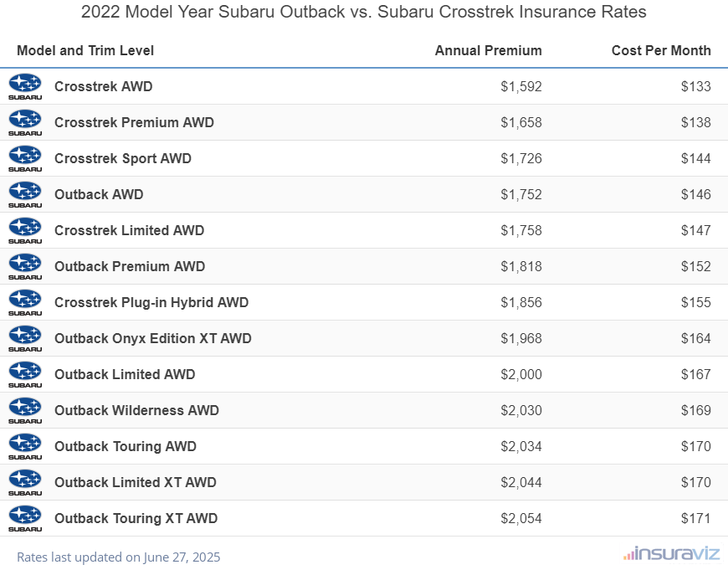Click Subaru logo beside Crosstrek Sport AWD
728x570 pixels.
point(25,159)
